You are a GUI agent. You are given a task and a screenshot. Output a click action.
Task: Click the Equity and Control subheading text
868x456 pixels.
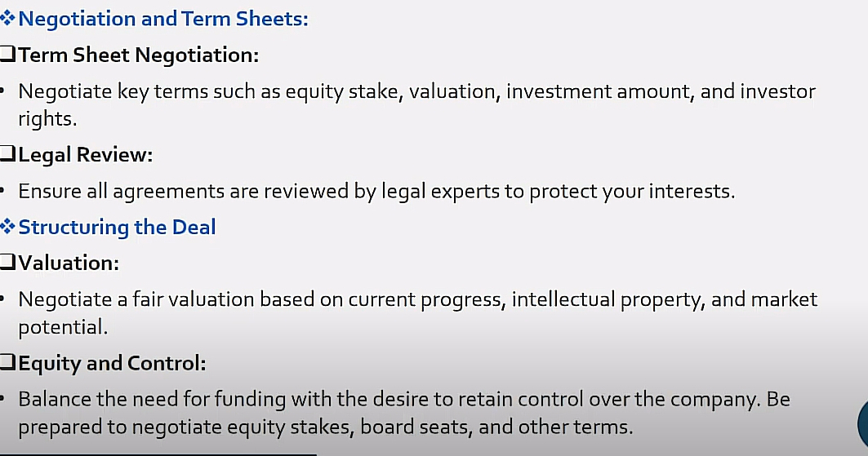(113, 363)
